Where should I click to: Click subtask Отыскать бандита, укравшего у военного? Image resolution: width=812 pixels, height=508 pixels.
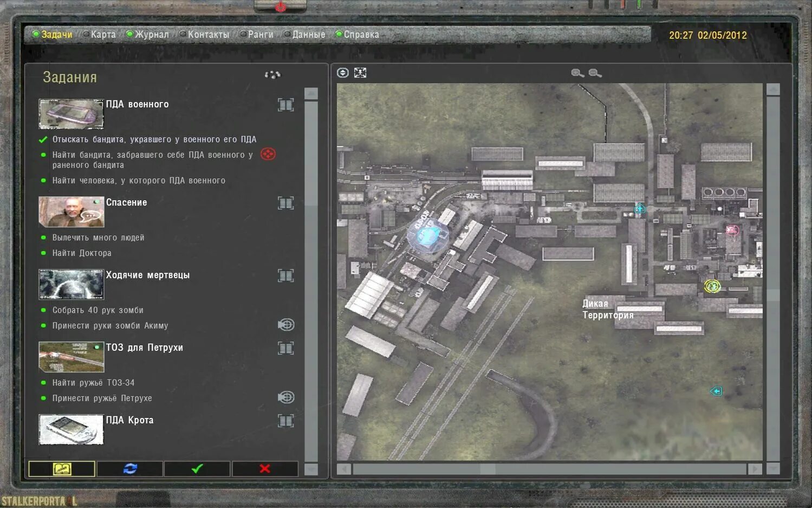pos(154,139)
